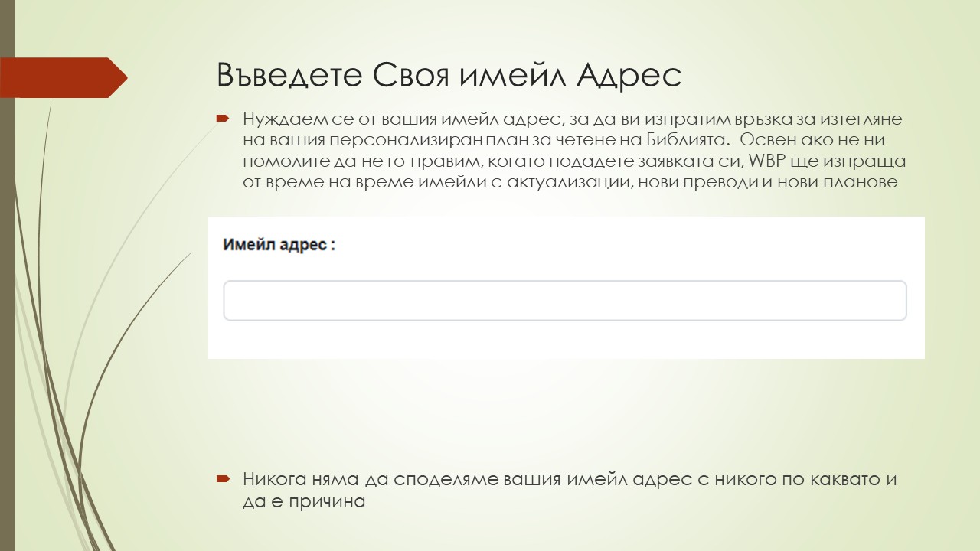980x551 pixels.
Task: Click the first red bullet arrow
Action: [223, 119]
